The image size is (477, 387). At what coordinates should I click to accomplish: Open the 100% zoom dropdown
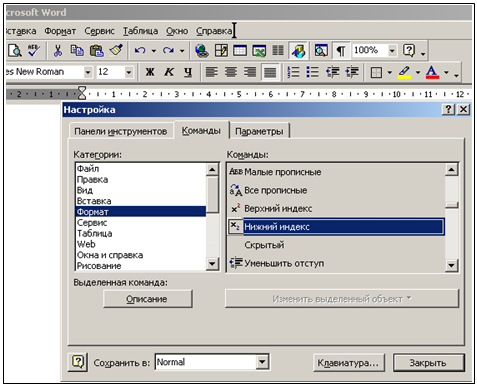point(392,51)
